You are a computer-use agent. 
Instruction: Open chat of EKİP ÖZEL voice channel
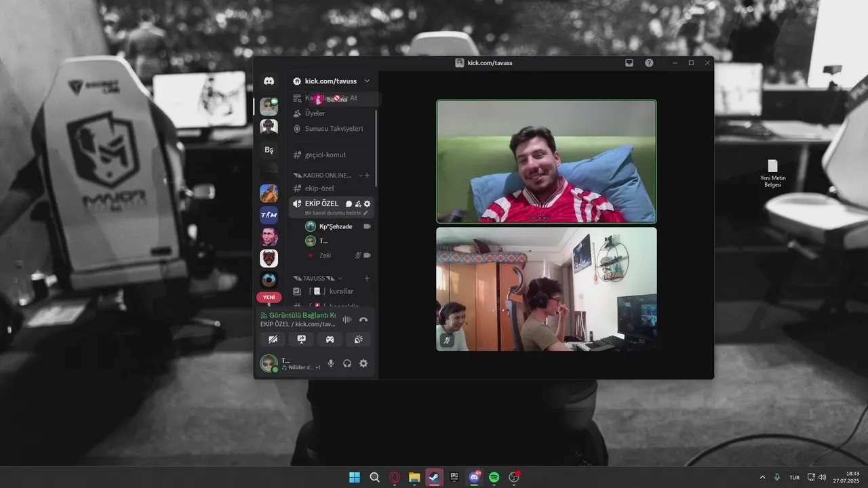pyautogui.click(x=349, y=204)
